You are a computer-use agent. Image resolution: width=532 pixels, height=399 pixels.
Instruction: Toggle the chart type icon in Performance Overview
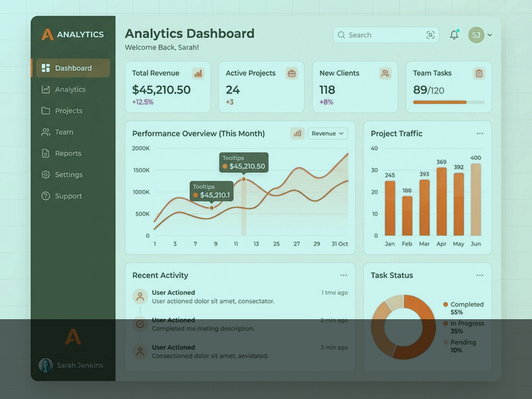[297, 134]
